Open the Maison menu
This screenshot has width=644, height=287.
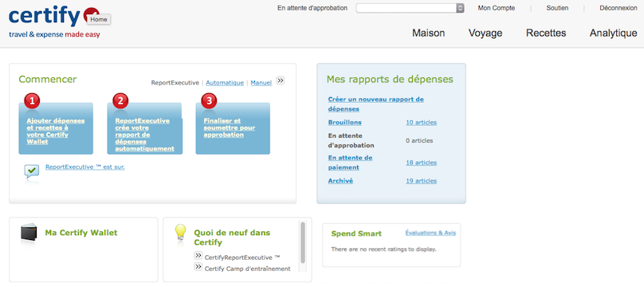(428, 33)
